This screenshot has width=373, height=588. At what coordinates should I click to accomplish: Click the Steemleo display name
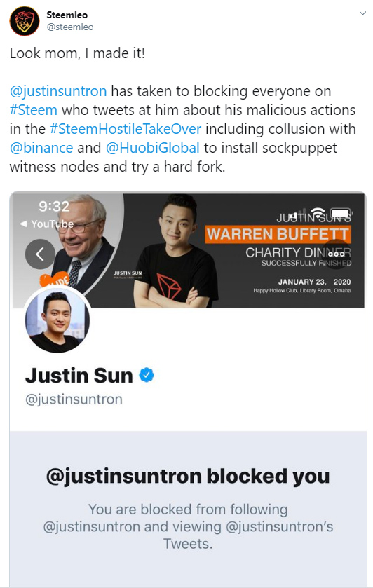tap(67, 15)
